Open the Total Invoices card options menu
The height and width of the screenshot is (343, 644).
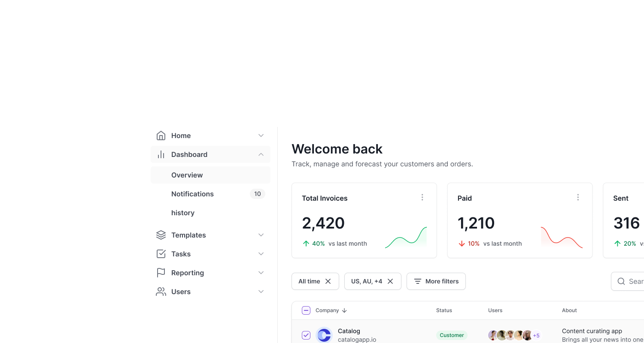422,197
